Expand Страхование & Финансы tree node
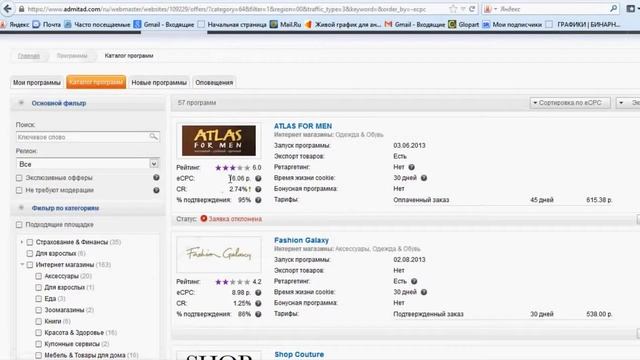Viewport: 640px width, 360px height. click(22, 242)
